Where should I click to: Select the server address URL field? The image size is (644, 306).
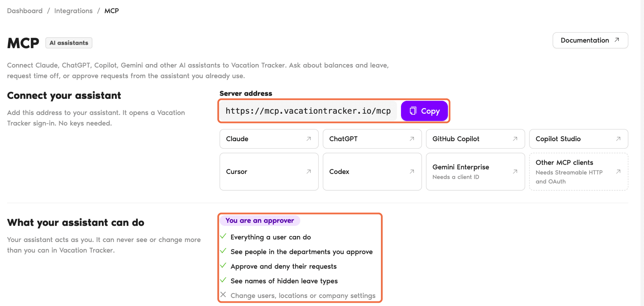[x=308, y=111]
